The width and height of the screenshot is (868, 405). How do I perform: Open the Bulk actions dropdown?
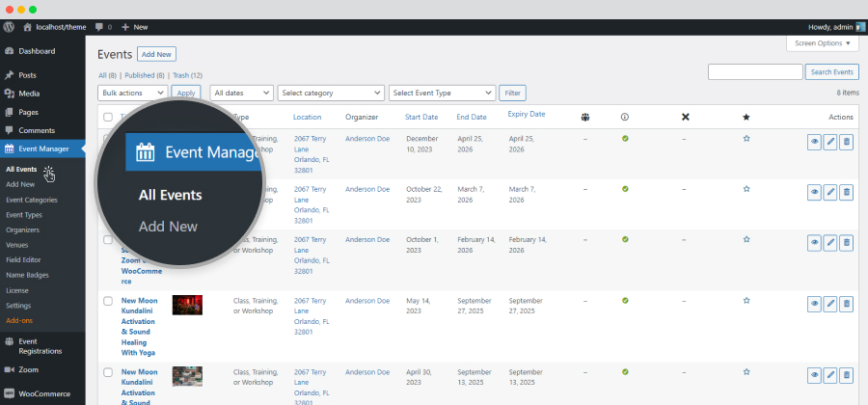pos(133,93)
